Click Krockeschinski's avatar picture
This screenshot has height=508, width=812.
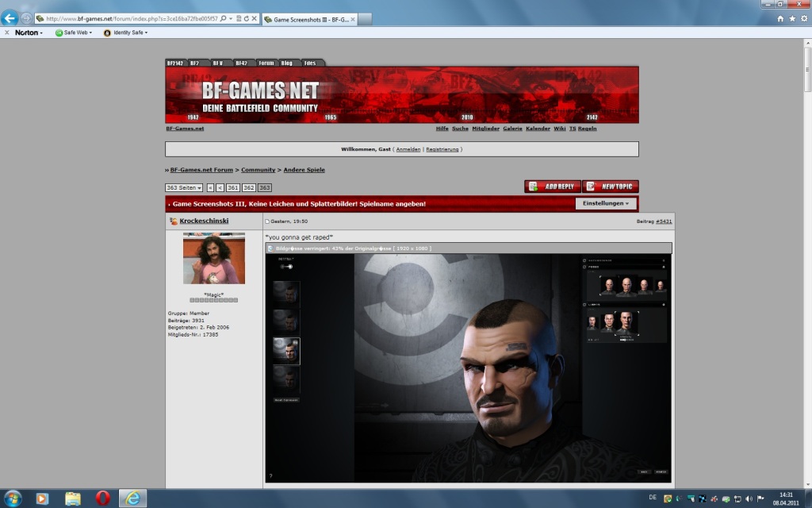[214, 258]
